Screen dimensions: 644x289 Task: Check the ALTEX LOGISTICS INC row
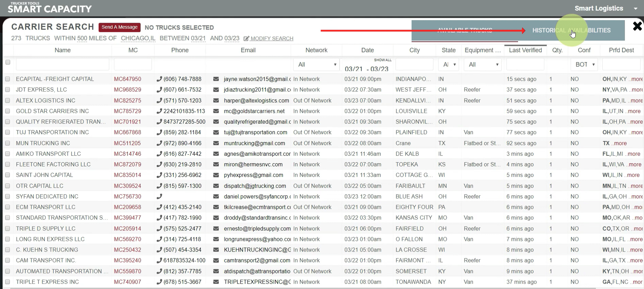pyautogui.click(x=8, y=101)
